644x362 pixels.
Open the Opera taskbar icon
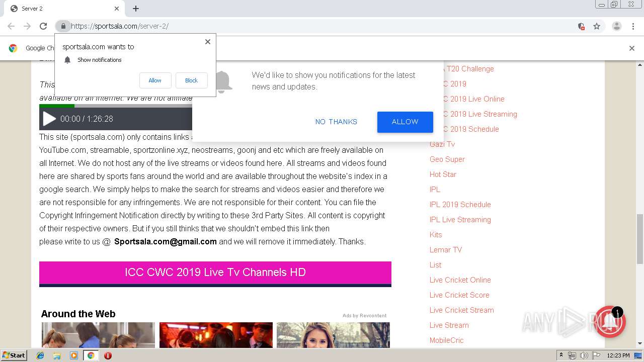point(108,355)
